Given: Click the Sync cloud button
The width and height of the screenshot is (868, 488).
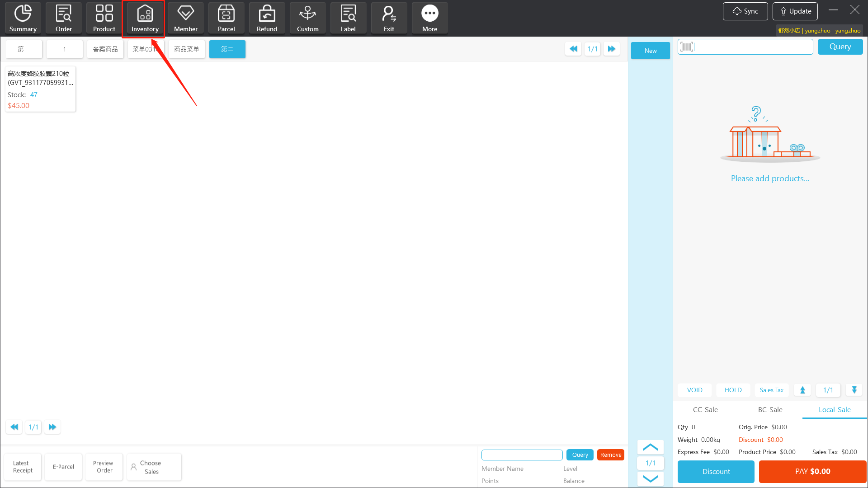Looking at the screenshot, I should click(745, 11).
